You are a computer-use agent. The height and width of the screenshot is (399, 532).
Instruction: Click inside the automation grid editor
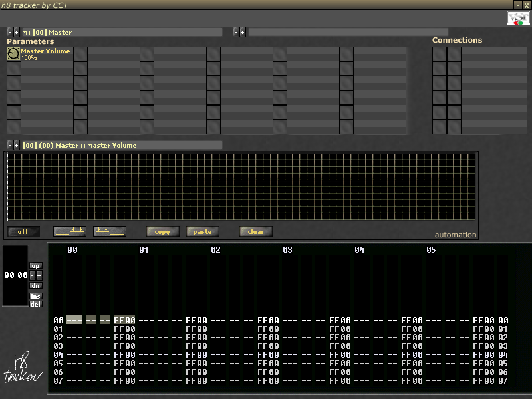pos(241,187)
